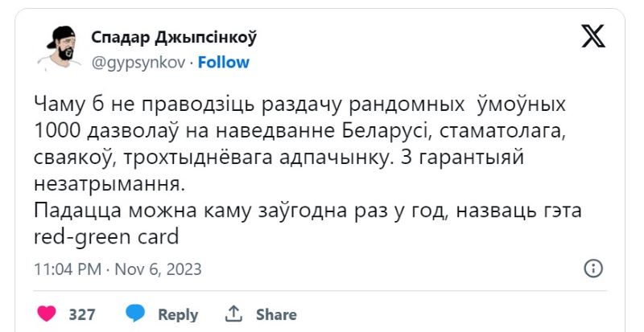Image resolution: width=644 pixels, height=332 pixels.
Task: Click the Share text label
Action: (276, 314)
